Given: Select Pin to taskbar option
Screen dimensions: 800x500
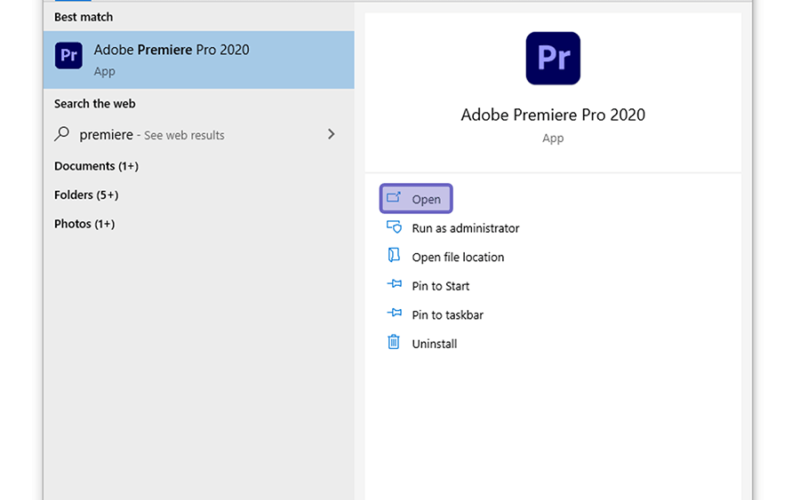Looking at the screenshot, I should [447, 315].
